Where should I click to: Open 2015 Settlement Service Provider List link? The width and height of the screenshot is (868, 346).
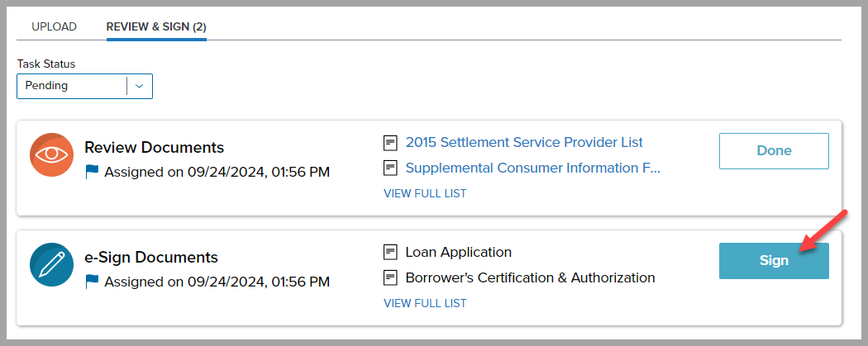[x=524, y=142]
